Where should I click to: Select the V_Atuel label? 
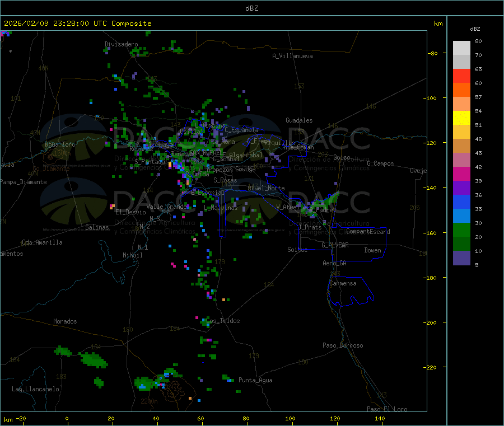288,207
